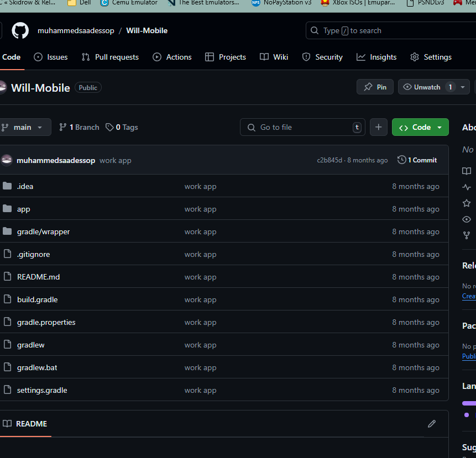Click the Pin repository button
The height and width of the screenshot is (458, 476).
coord(375,87)
